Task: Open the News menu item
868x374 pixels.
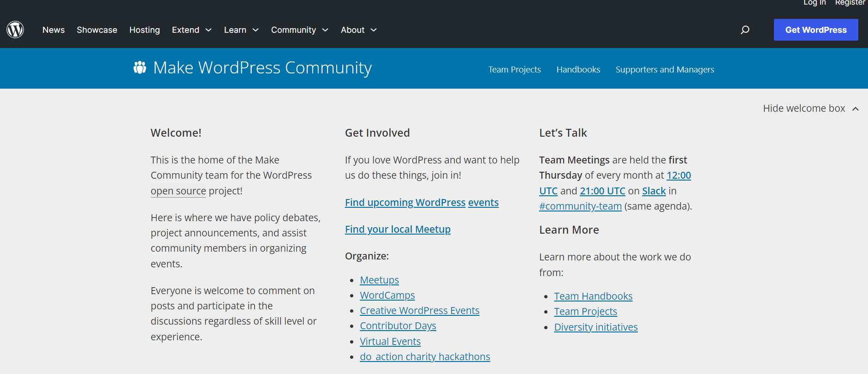Action: 54,30
